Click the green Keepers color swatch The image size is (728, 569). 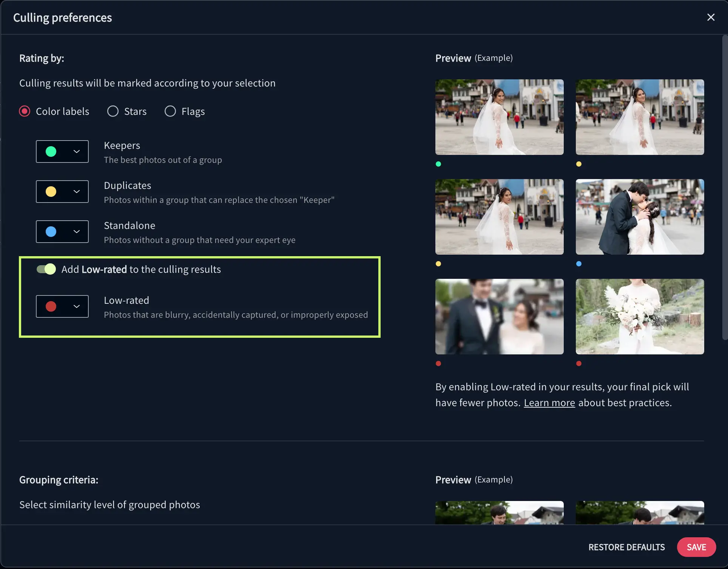point(51,152)
